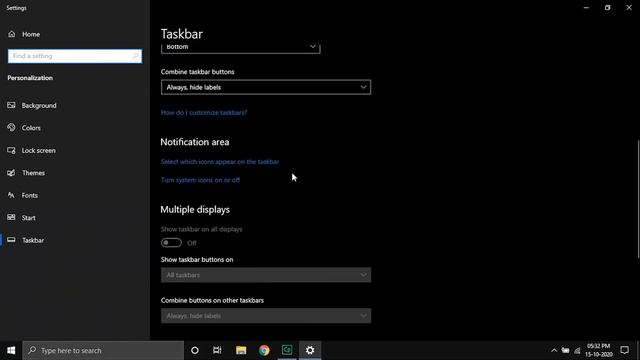Open 'How do I customize taskbars?' link
Image resolution: width=640 pixels, height=360 pixels.
[204, 112]
